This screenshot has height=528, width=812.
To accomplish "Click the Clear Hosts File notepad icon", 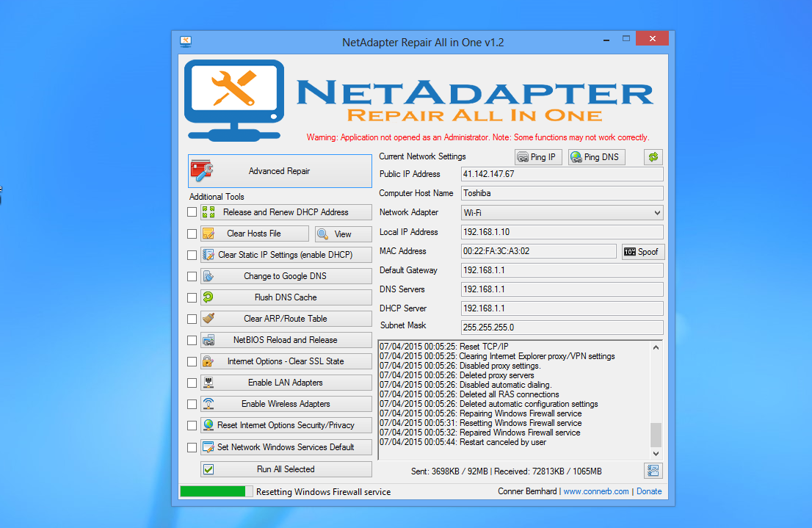I will click(209, 234).
